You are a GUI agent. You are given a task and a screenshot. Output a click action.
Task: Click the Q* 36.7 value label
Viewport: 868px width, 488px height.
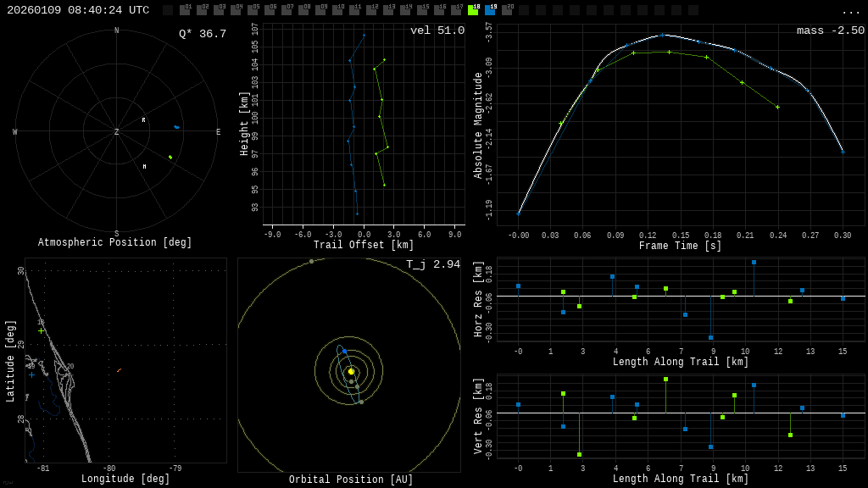click(x=202, y=34)
